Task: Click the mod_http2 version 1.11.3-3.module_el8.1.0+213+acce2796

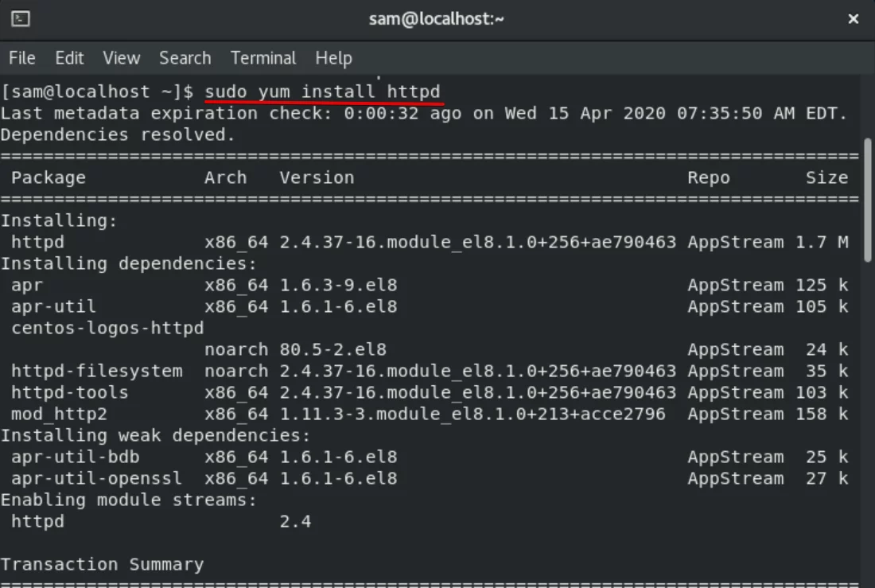Action: point(472,415)
